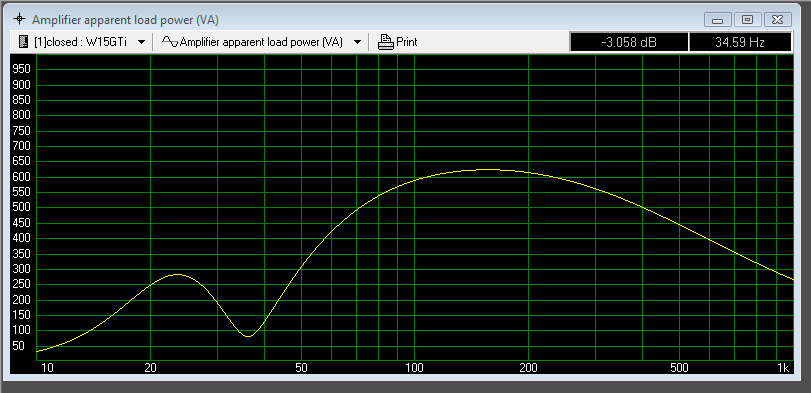
Task: Click the '1k' label on the frequency axis
Action: (784, 368)
